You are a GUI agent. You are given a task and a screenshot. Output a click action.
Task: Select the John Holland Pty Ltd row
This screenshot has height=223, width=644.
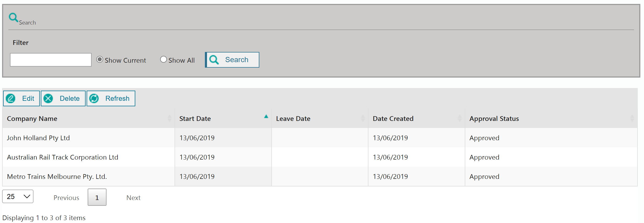tap(38, 138)
